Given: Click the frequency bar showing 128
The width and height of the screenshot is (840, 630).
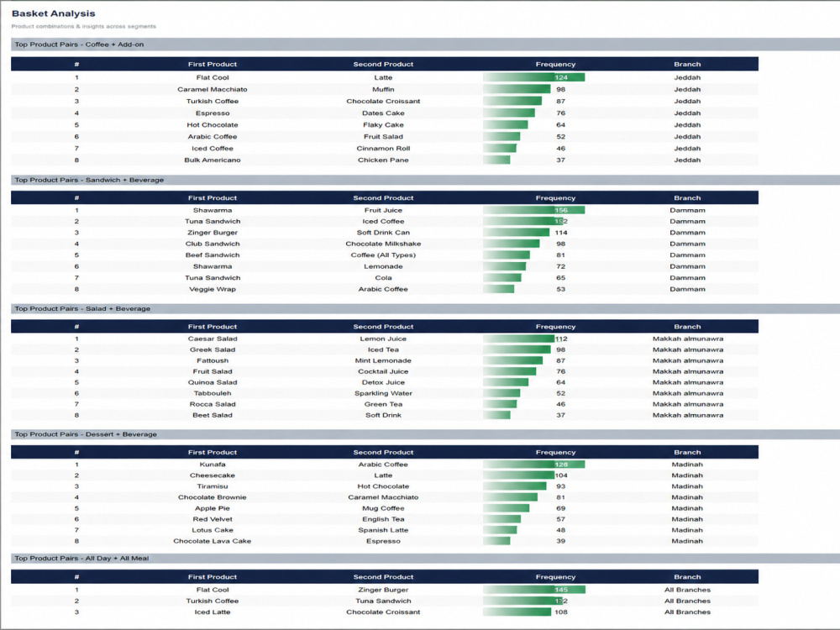Looking at the screenshot, I should [533, 465].
